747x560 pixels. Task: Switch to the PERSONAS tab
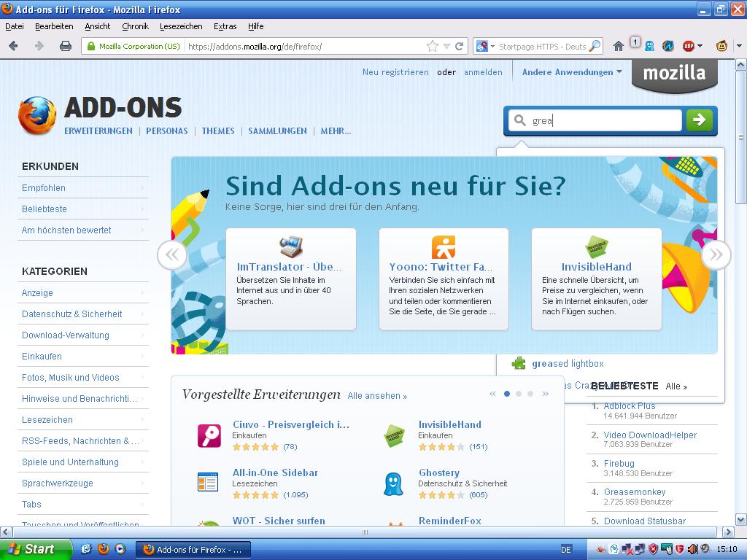[x=167, y=131]
